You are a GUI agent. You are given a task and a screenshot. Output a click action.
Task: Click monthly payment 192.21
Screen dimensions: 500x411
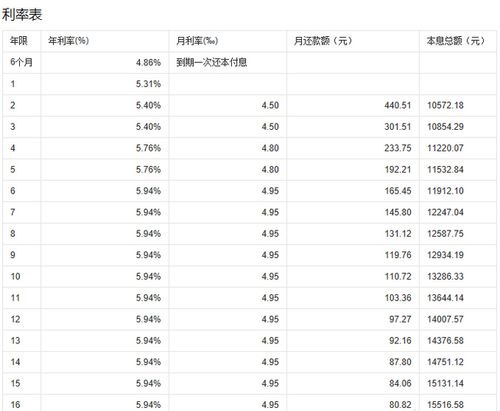click(398, 170)
